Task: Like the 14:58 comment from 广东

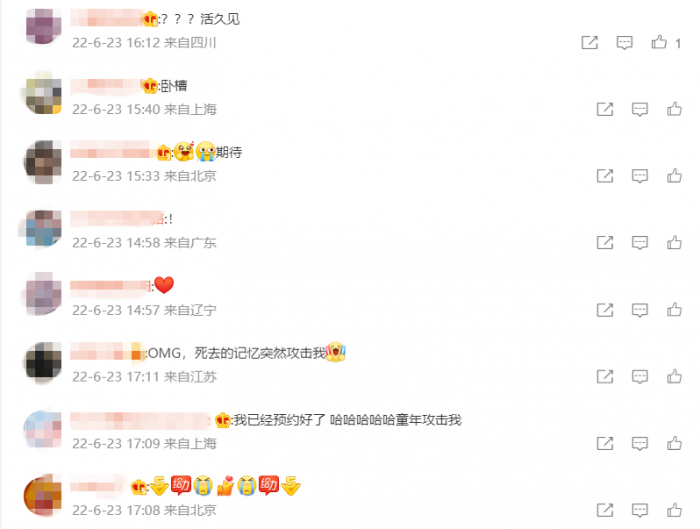Action: (x=675, y=243)
